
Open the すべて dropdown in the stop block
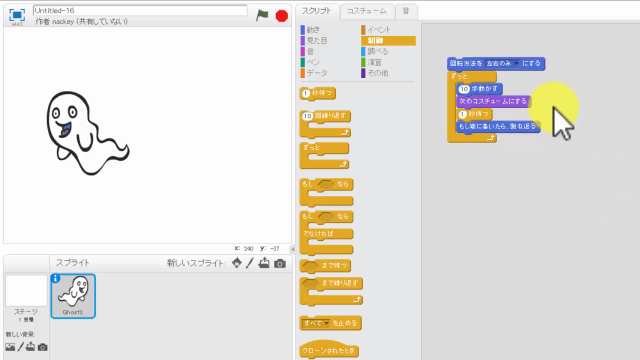pos(316,323)
